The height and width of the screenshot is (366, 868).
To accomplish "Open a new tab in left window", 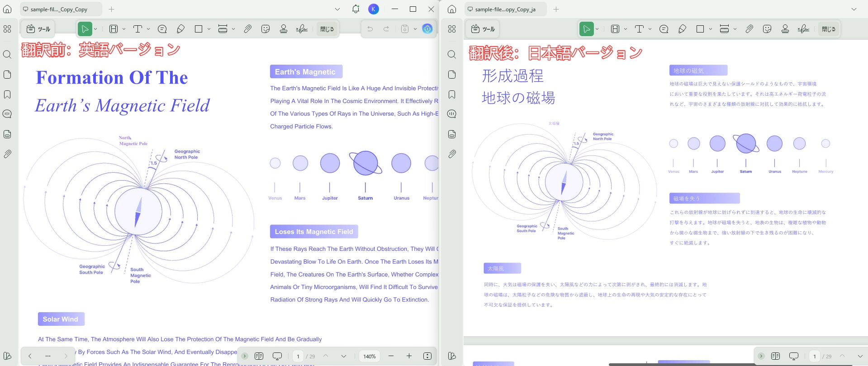I will pos(112,9).
